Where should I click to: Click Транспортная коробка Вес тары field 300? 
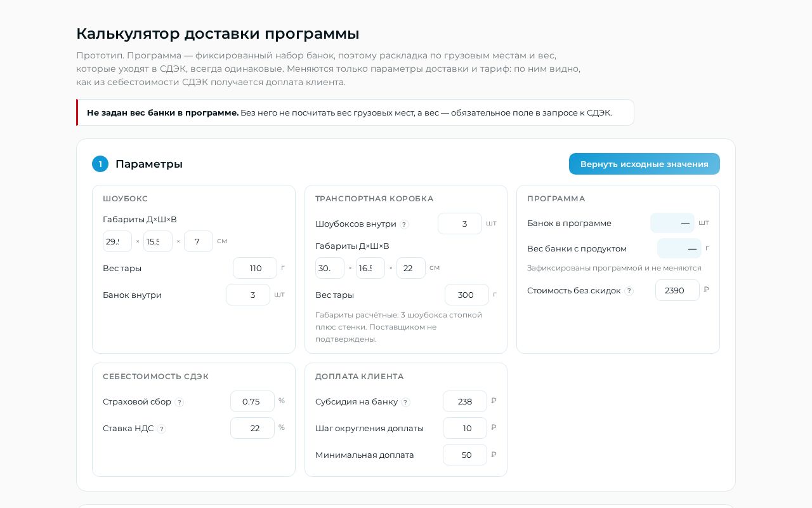pos(467,295)
